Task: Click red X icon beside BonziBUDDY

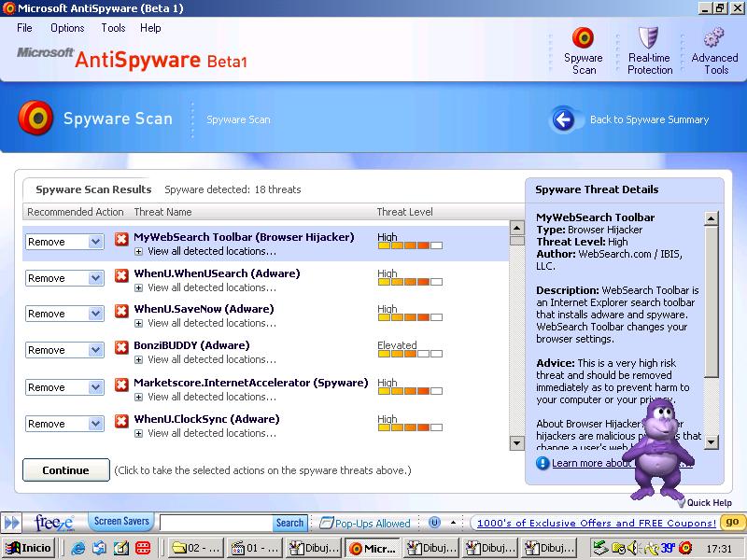Action: [121, 347]
